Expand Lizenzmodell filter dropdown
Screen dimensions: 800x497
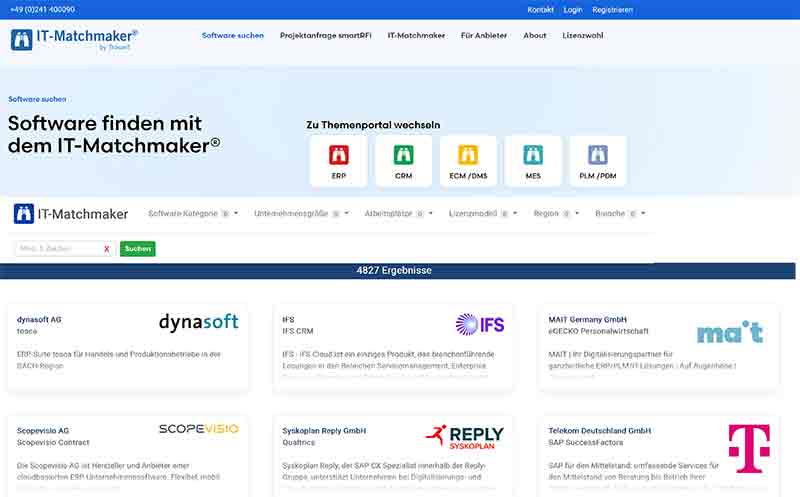pyautogui.click(x=483, y=213)
